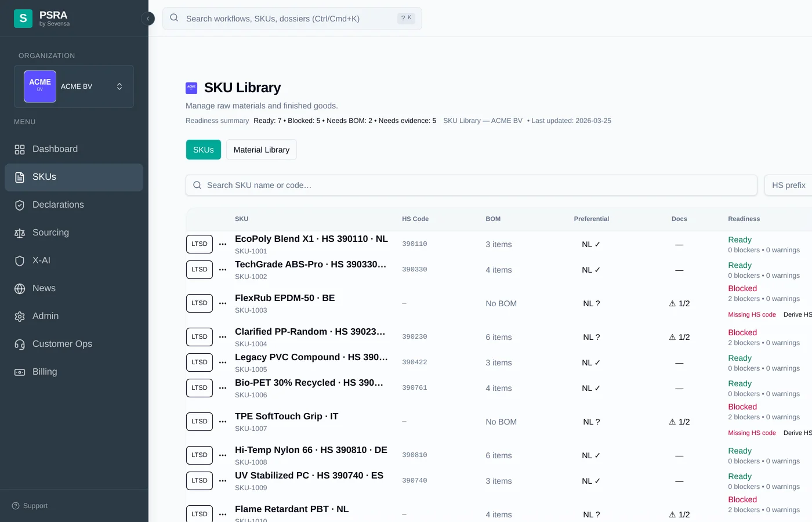
Task: Click the ACME BV logo badge
Action: pyautogui.click(x=39, y=86)
